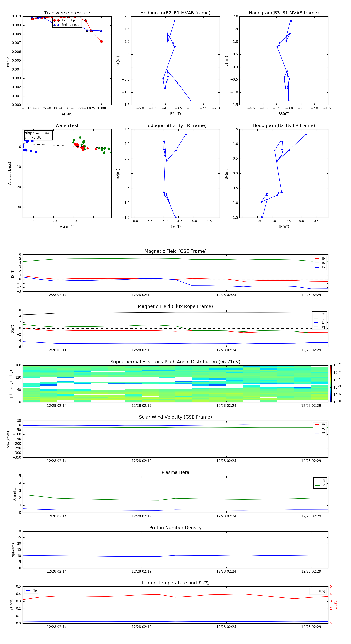Click the 'Plasma Beta' title

click(175, 472)
